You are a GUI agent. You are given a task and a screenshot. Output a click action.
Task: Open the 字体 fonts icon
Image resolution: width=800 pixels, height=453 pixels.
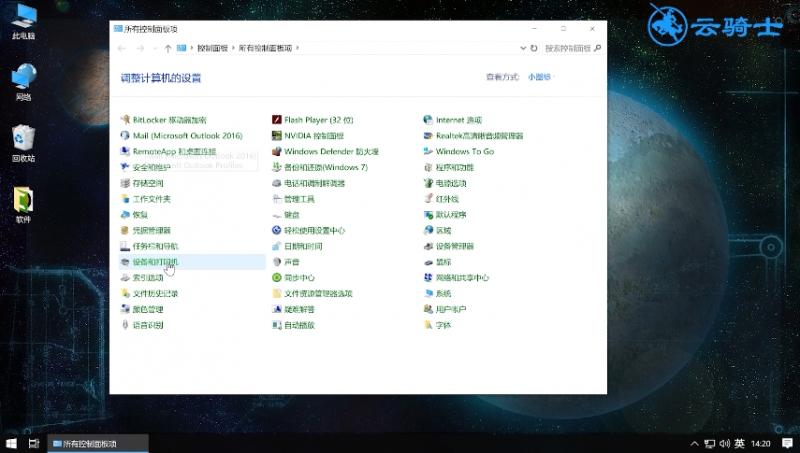tap(428, 325)
